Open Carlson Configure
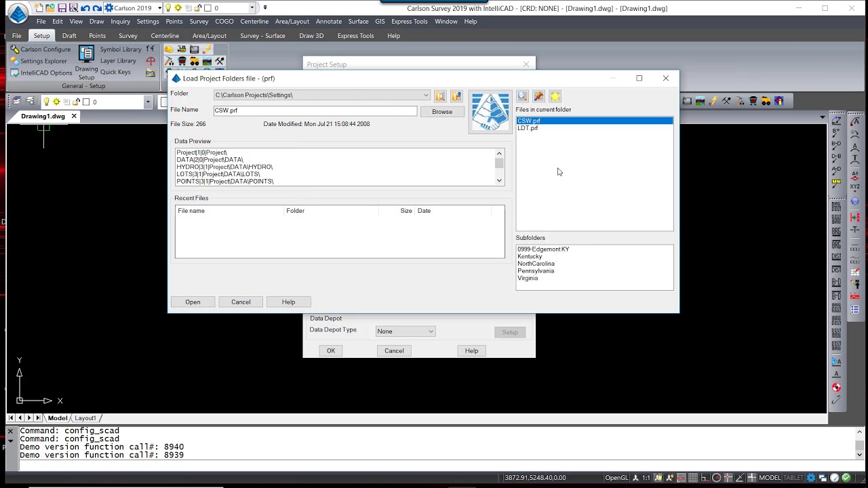Viewport: 868px width, 488px height. (41, 49)
